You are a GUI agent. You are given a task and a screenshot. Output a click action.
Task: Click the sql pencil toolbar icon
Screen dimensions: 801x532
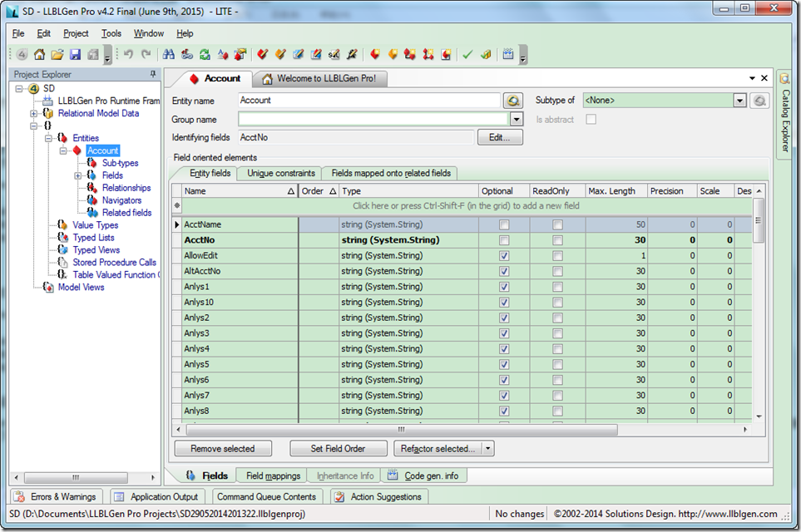[x=334, y=54]
